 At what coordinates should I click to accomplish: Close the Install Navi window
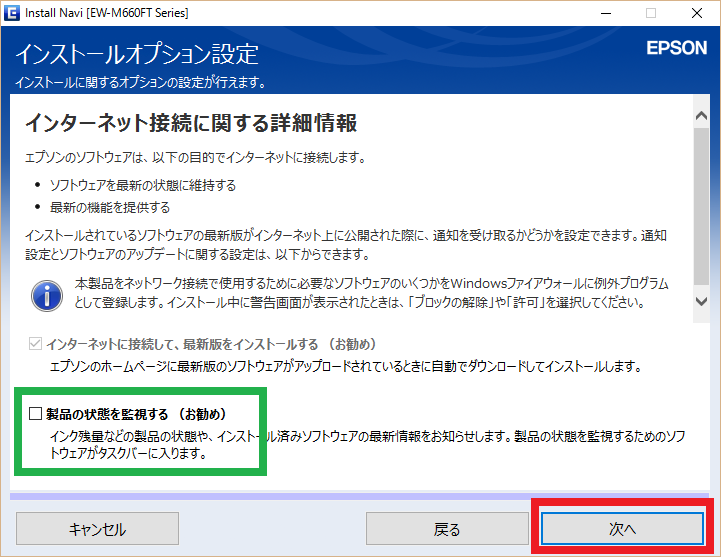tap(697, 13)
